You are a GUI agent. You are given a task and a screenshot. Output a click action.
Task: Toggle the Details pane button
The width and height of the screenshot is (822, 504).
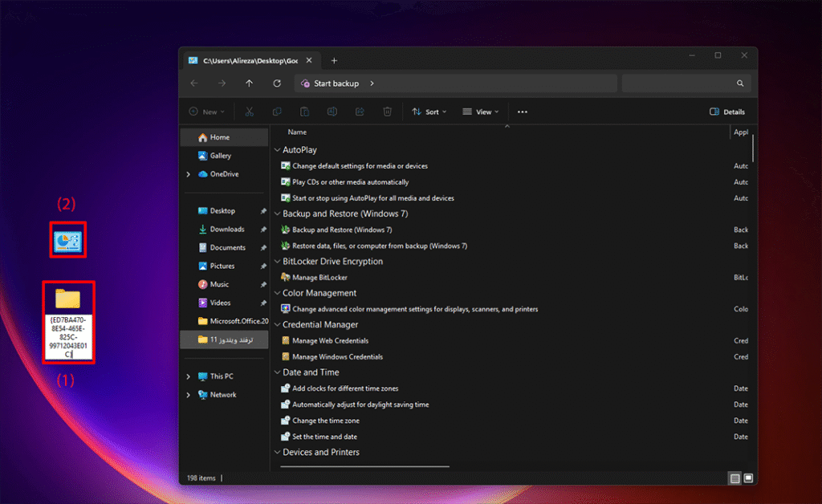click(727, 112)
